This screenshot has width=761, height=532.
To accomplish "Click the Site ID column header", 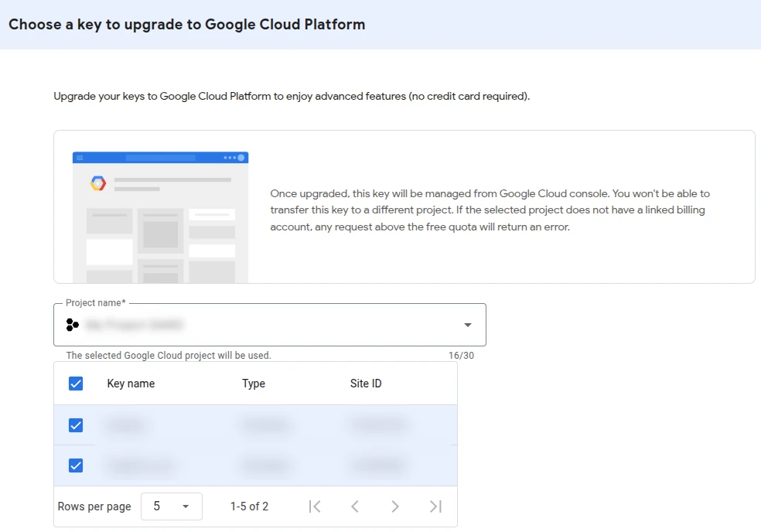I will pos(365,383).
